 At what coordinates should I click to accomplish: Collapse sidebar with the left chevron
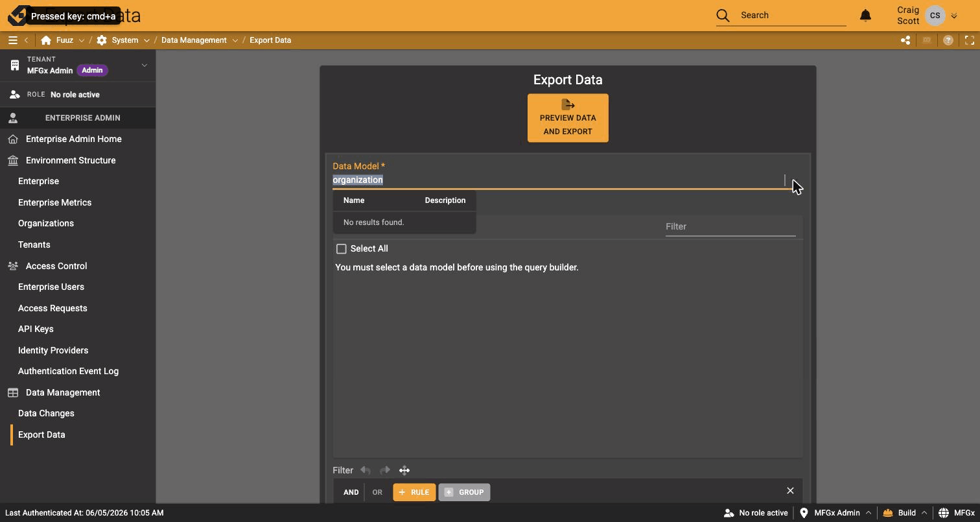pos(26,40)
